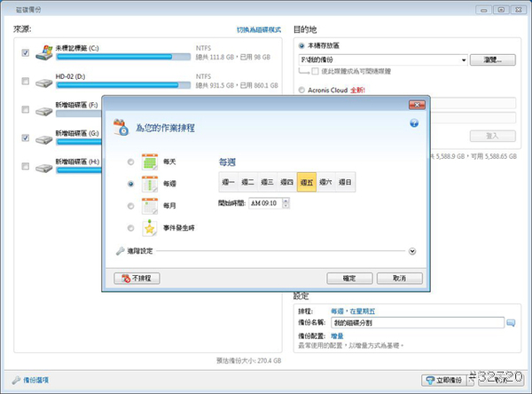The image size is (532, 394).
Task: Open the 每週，在星期五 schedule link
Action: click(353, 311)
